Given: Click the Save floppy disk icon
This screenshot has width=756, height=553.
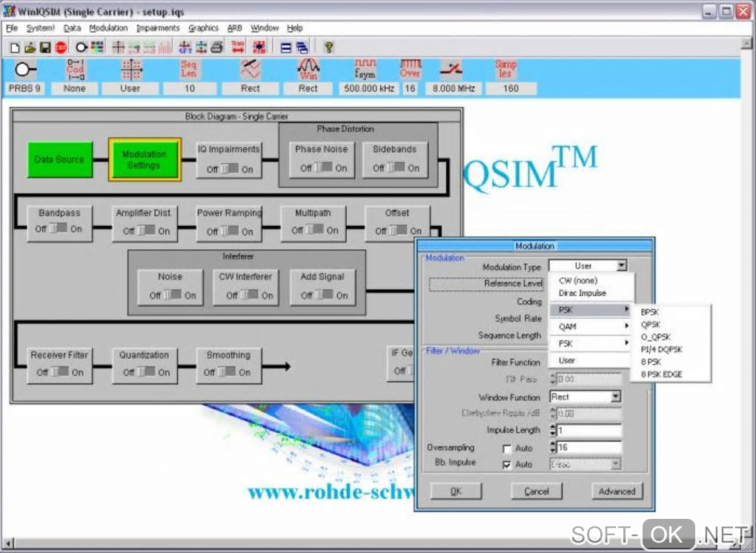Looking at the screenshot, I should (x=45, y=47).
